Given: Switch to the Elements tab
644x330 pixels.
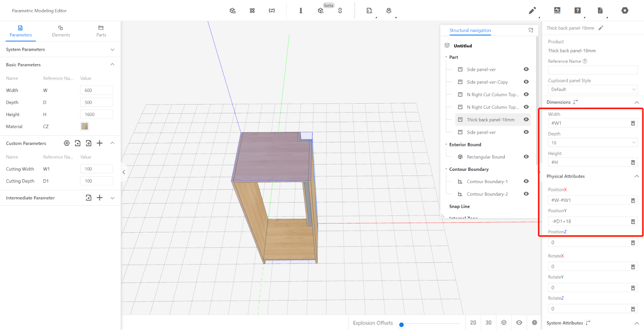Looking at the screenshot, I should point(61,31).
